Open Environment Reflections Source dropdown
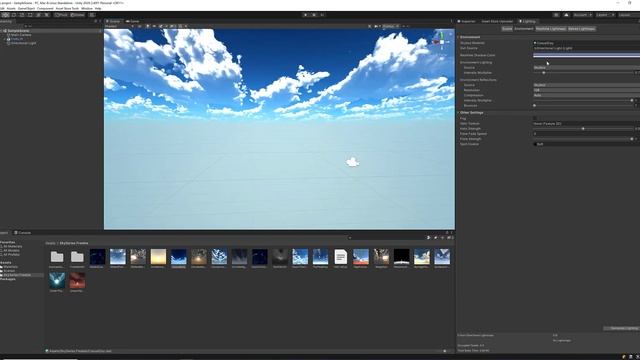Viewport: 640px width, 360px height. pos(586,85)
